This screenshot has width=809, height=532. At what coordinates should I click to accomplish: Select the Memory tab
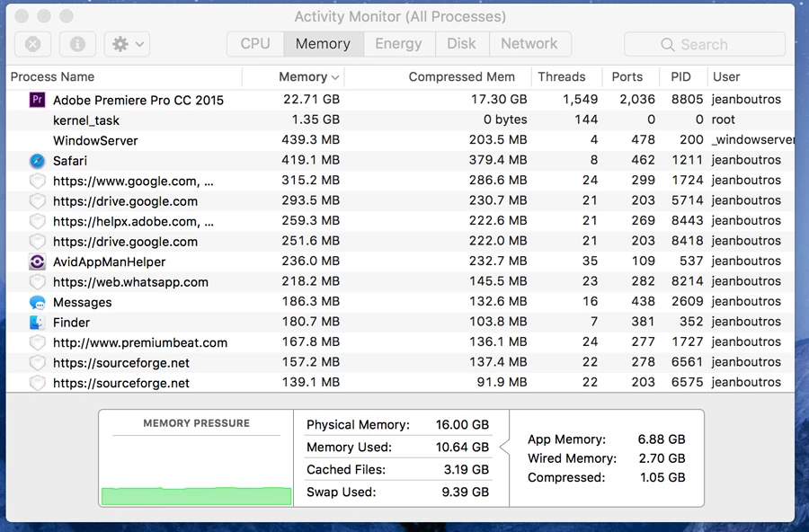[324, 44]
